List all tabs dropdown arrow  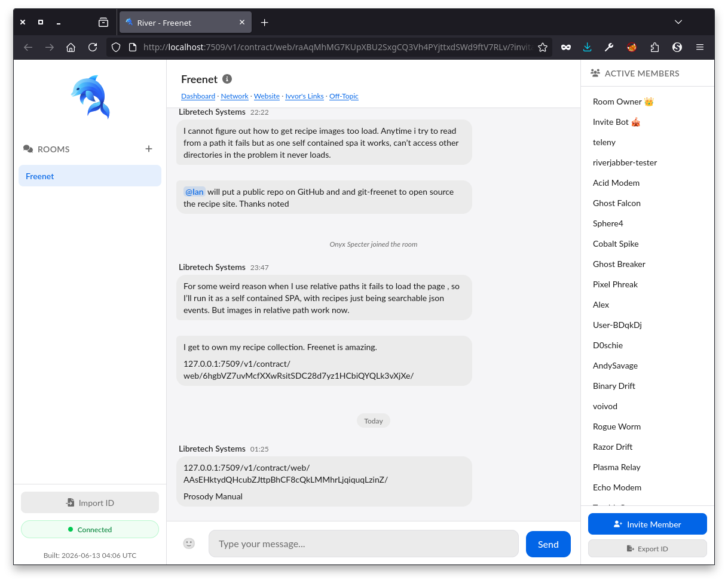pos(678,22)
